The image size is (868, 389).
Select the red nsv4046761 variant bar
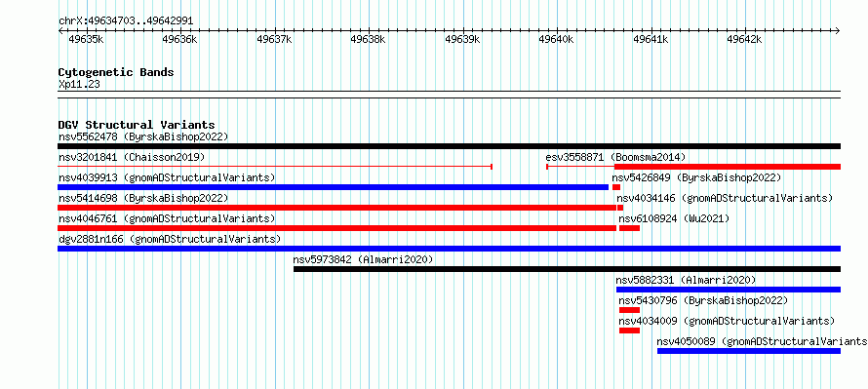[337, 228]
